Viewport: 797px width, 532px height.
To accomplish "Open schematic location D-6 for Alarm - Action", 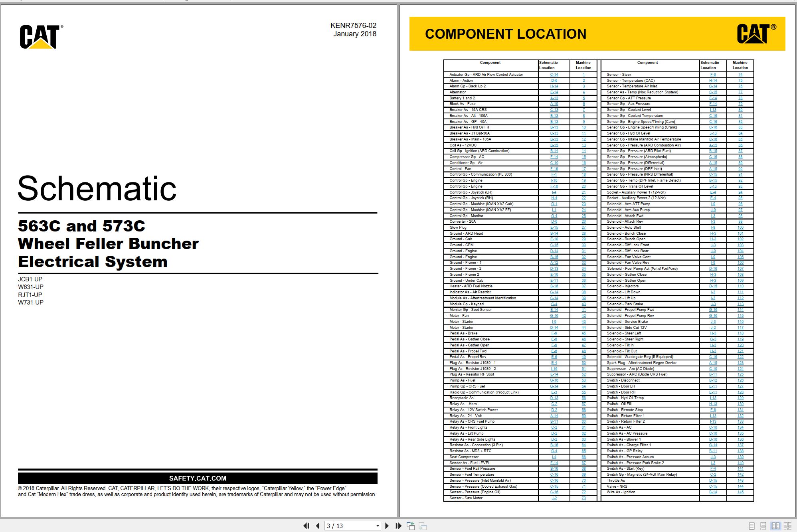I will [x=554, y=81].
